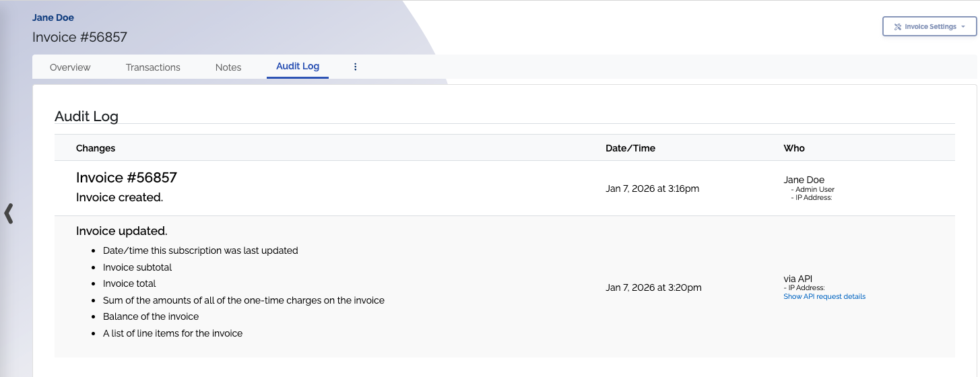The width and height of the screenshot is (980, 377).
Task: Open the Invoice Settings dropdown caret
Action: tap(964, 27)
